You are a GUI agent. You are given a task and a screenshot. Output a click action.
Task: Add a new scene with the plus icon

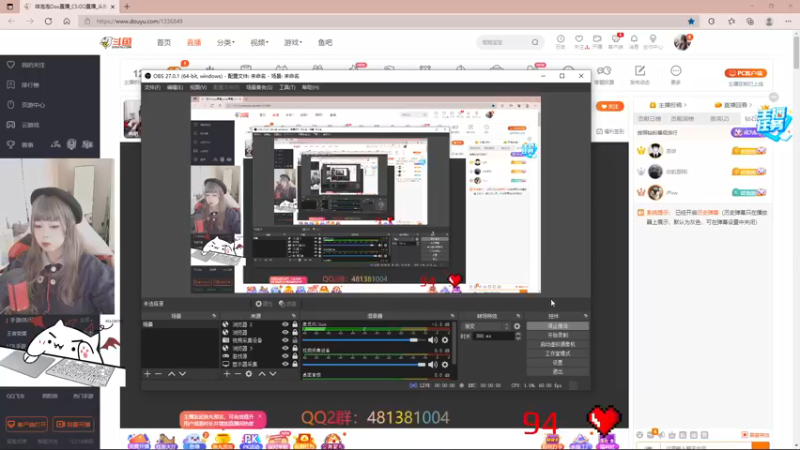(x=147, y=374)
